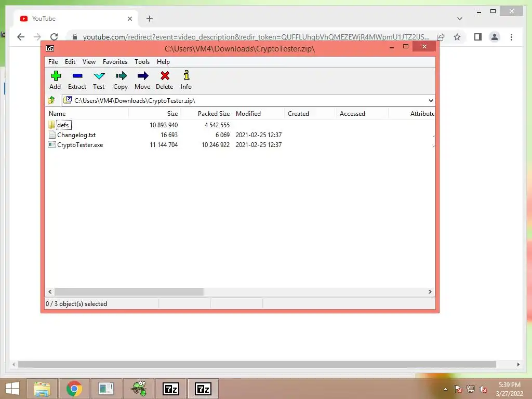Open a new Chrome tab

click(150, 19)
